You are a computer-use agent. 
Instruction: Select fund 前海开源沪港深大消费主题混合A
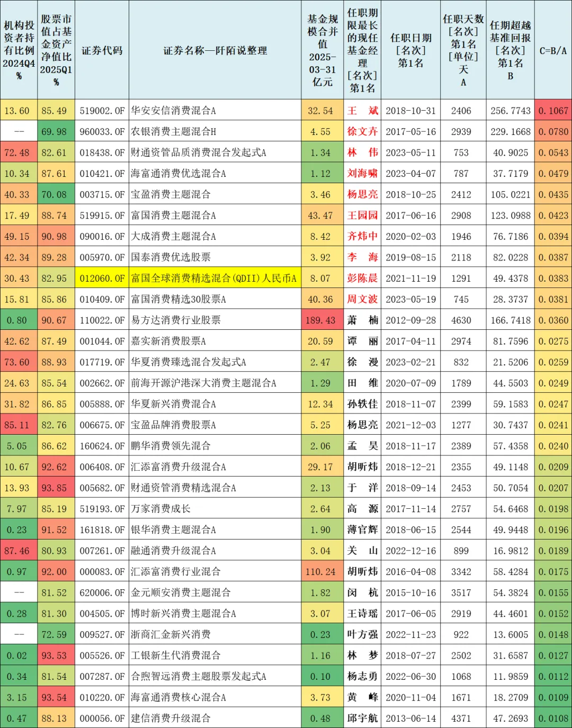tap(204, 383)
